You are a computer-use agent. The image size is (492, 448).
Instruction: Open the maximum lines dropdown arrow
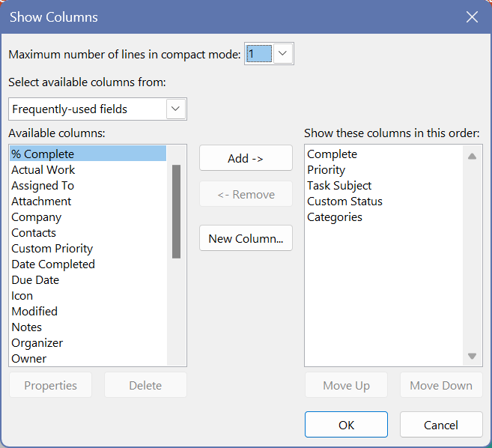coord(282,54)
